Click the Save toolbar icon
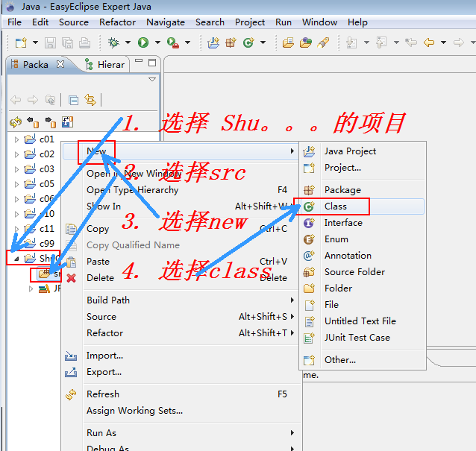The image size is (476, 451). tap(51, 42)
